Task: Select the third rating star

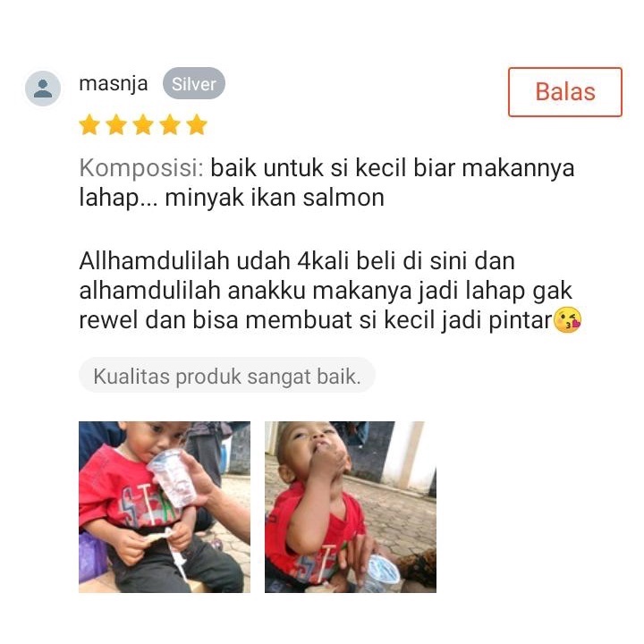Action: click(x=143, y=124)
